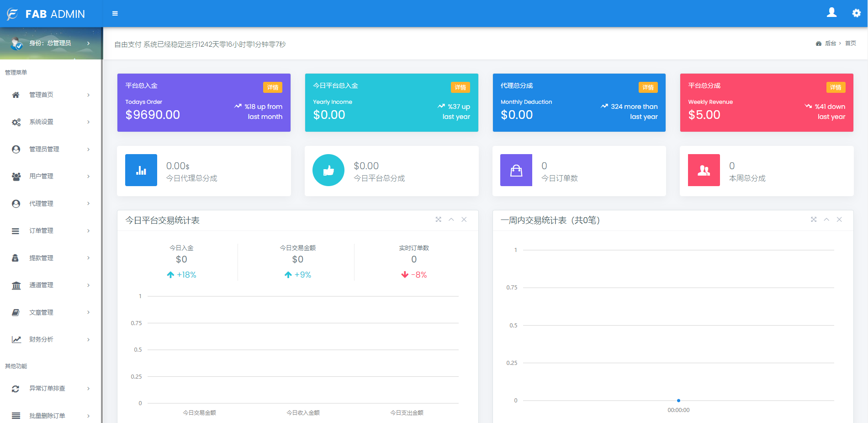Click the users icon for 本周总分成
Image resolution: width=868 pixels, height=423 pixels.
pyautogui.click(x=704, y=170)
